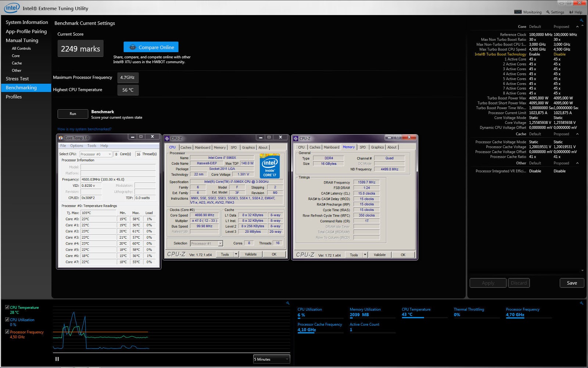Open the 5 Minutes time range dropdown
588x368 pixels.
[x=272, y=359]
